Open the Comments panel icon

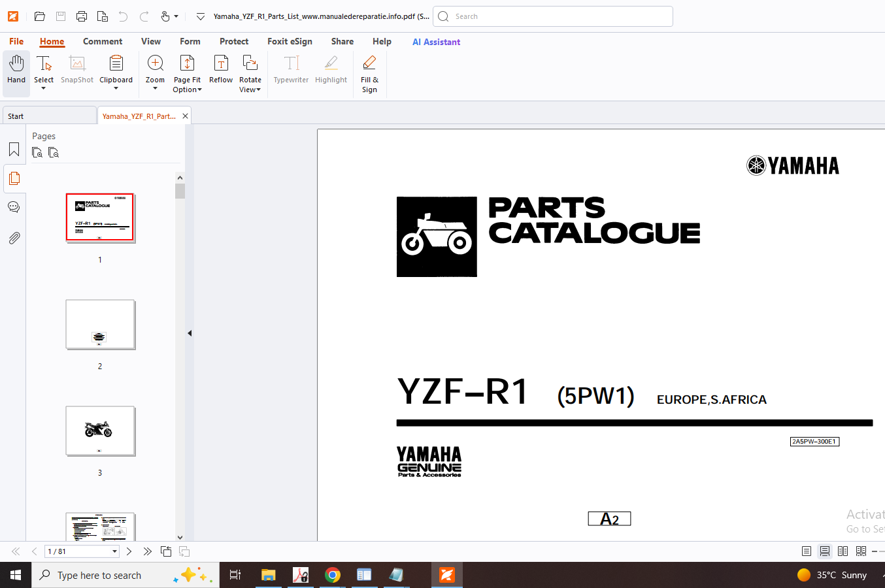14,207
